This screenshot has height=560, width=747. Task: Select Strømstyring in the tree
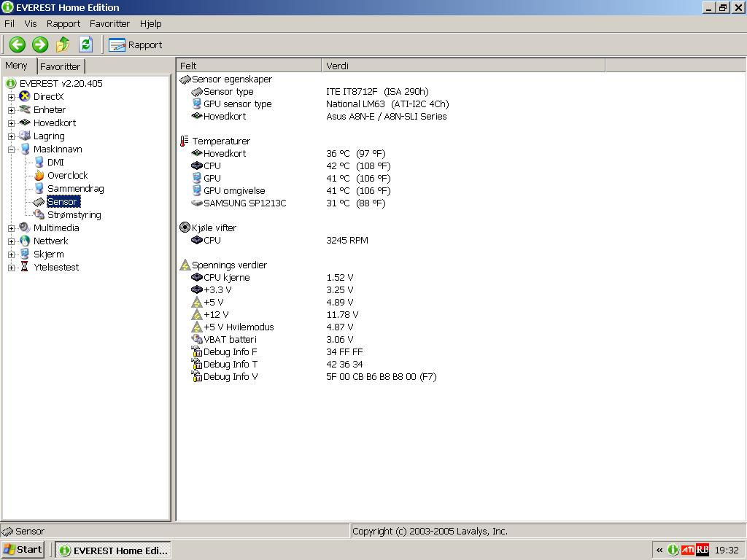pyautogui.click(x=74, y=215)
